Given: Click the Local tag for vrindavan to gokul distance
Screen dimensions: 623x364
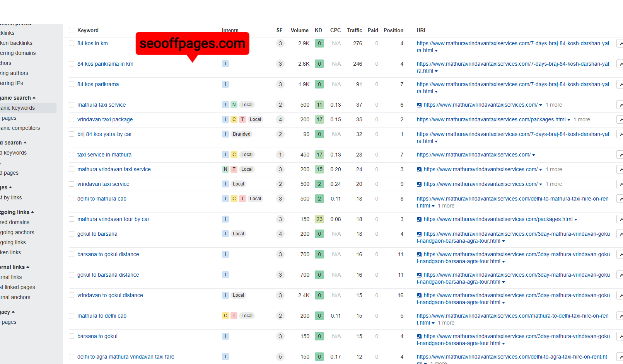Looking at the screenshot, I should [x=238, y=295].
